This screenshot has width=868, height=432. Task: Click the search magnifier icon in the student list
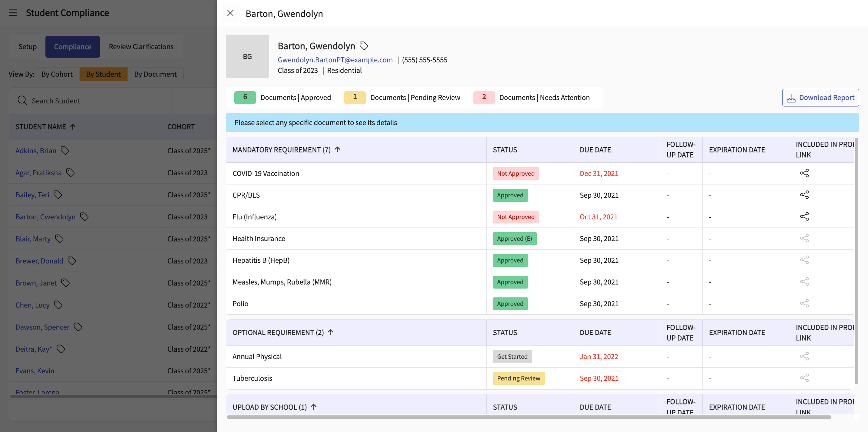[22, 101]
